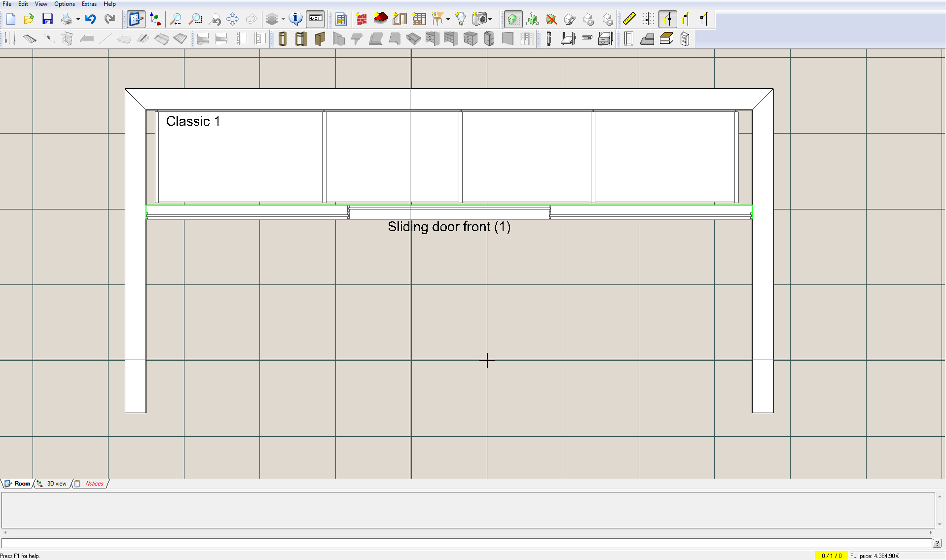Screen dimensions: 946x560
Task: Click the blue Undo arrow
Action: (x=90, y=19)
